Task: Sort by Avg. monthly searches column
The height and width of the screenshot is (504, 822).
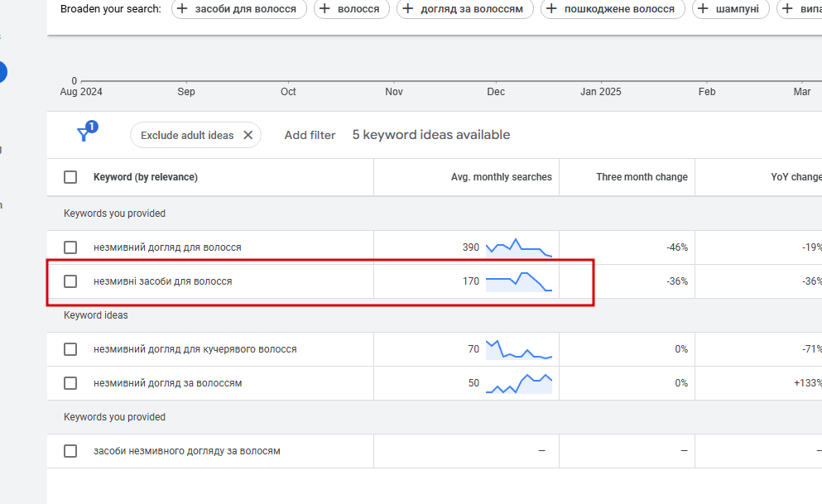Action: click(x=501, y=177)
